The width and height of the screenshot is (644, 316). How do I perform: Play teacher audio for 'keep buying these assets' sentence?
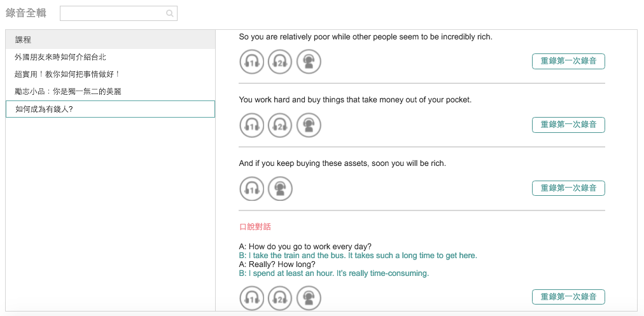coord(280,189)
